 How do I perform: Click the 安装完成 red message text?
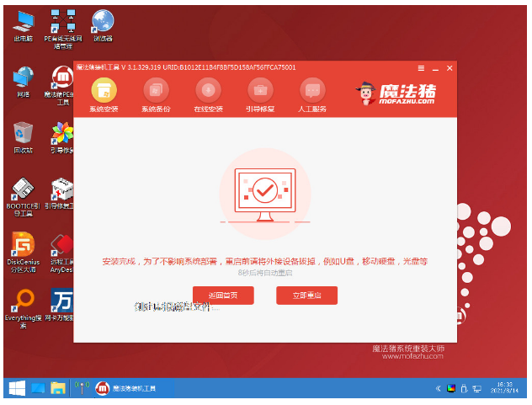[264, 262]
